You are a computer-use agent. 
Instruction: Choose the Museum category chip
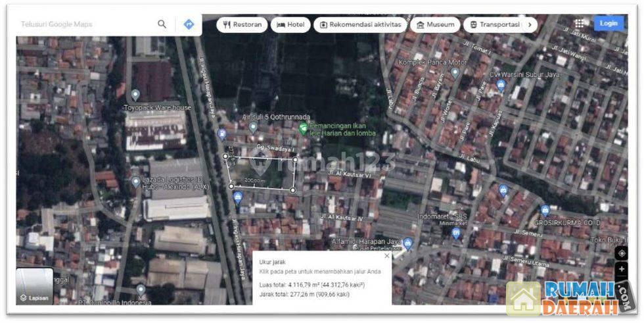coord(435,25)
